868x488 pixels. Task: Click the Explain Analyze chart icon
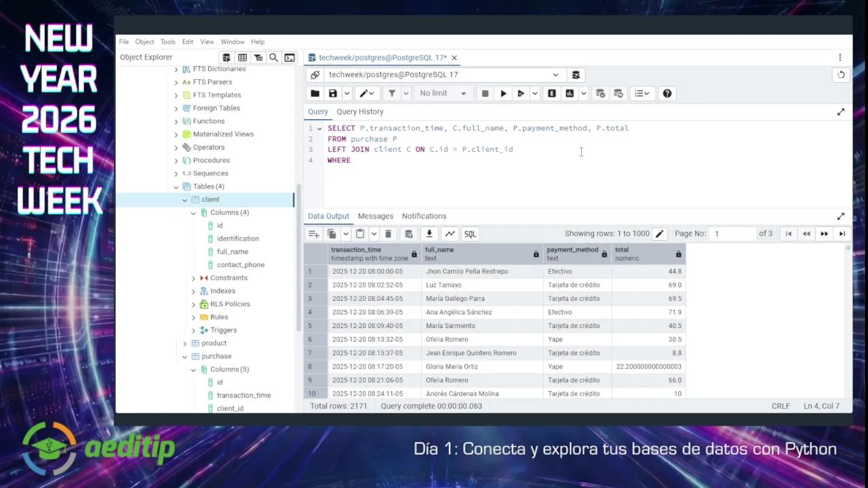pos(570,94)
